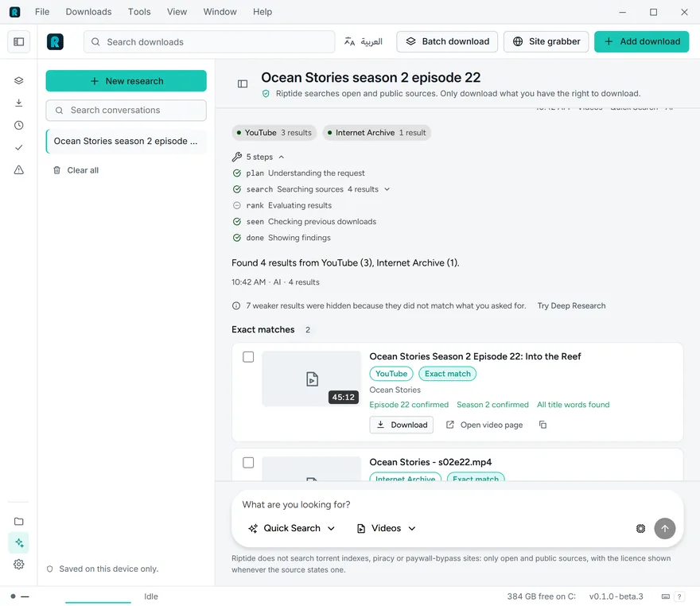Open the folder icon in sidebar
The height and width of the screenshot is (606, 700).
point(19,521)
